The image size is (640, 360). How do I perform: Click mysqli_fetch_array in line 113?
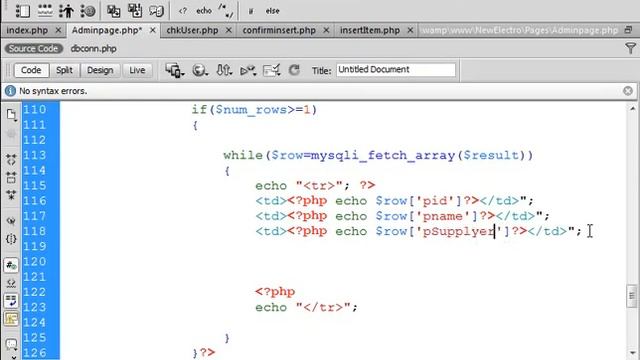point(383,156)
